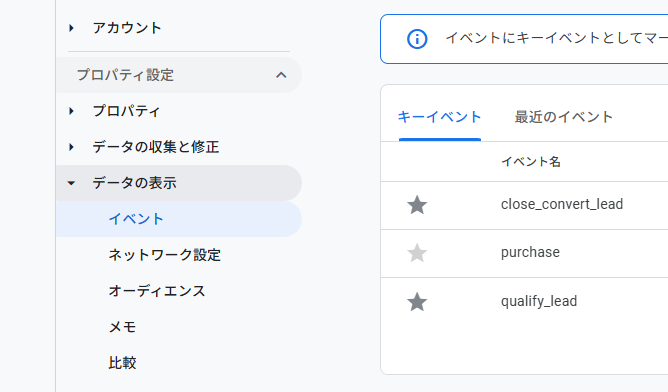Toggle the purchase key event star

[417, 253]
